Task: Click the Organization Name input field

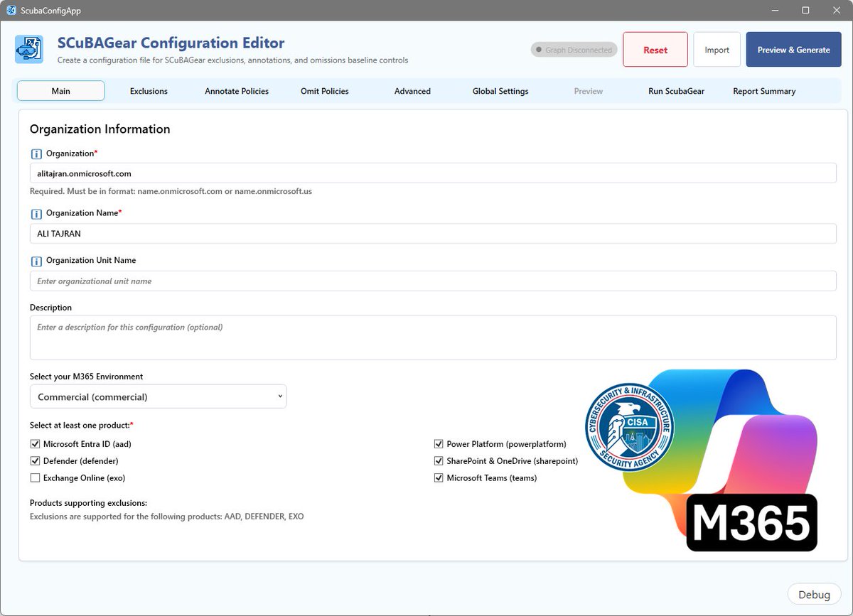Action: point(433,234)
